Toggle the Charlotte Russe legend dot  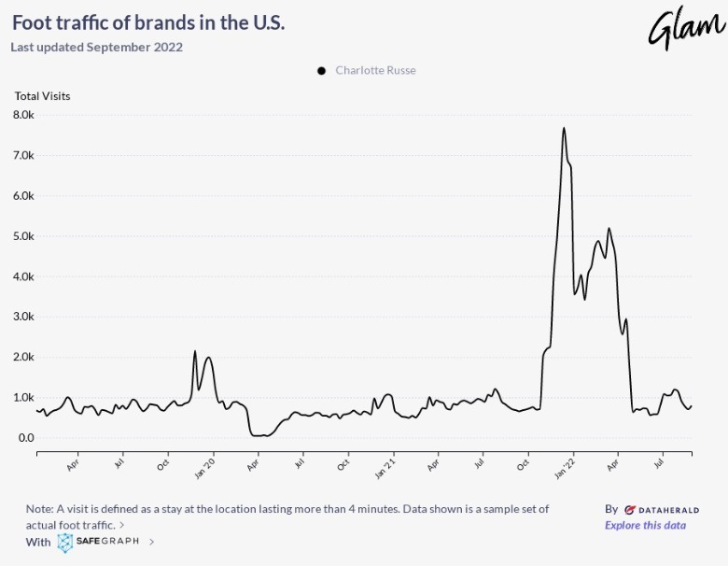(x=322, y=71)
